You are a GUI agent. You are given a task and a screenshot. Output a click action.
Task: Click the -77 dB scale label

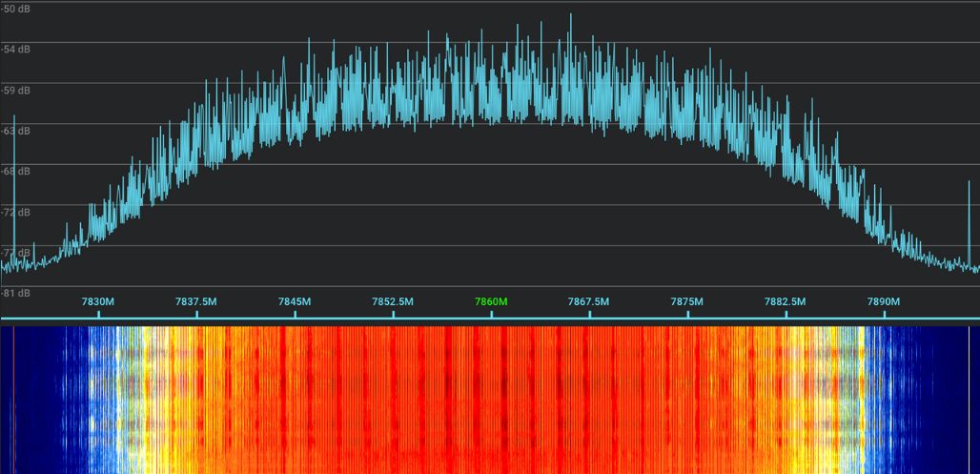[x=15, y=253]
